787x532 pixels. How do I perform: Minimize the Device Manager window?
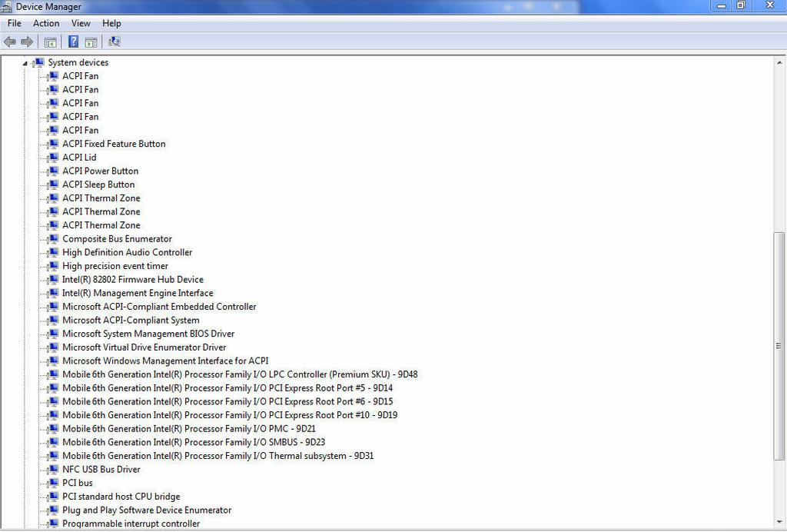coord(722,6)
